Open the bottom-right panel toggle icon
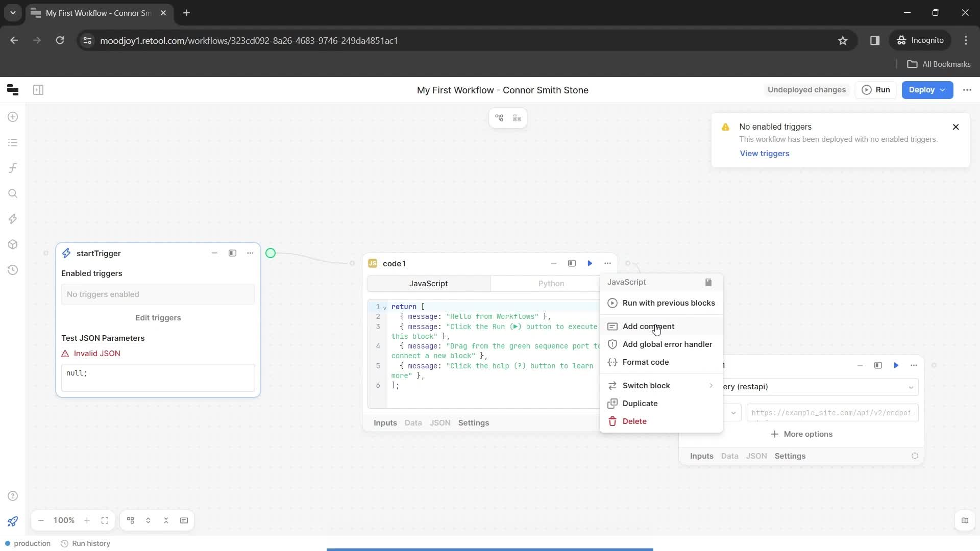 tap(965, 520)
